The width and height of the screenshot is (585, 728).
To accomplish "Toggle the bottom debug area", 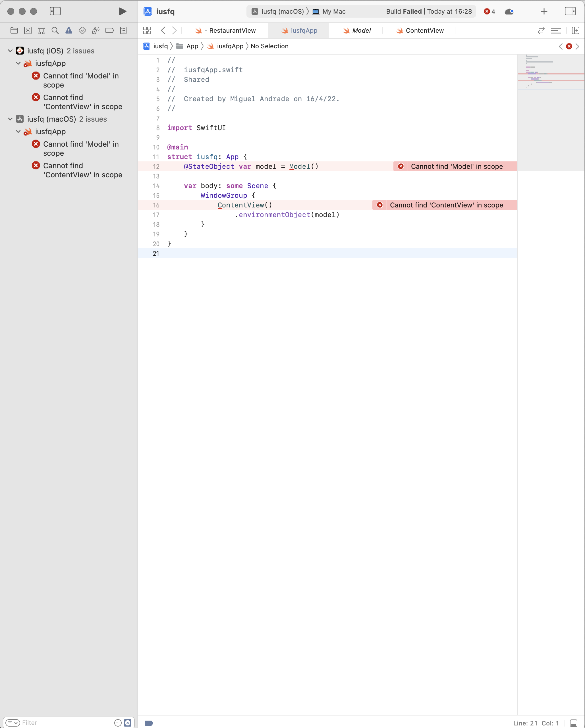I will (x=574, y=723).
